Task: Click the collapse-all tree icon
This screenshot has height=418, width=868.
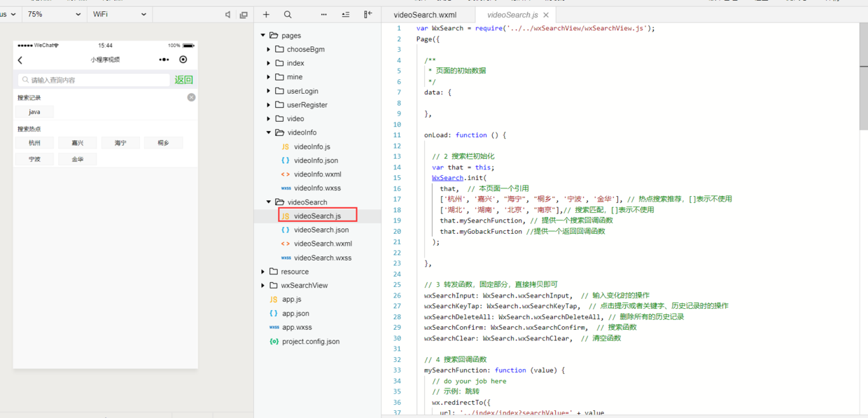Action: point(346,14)
